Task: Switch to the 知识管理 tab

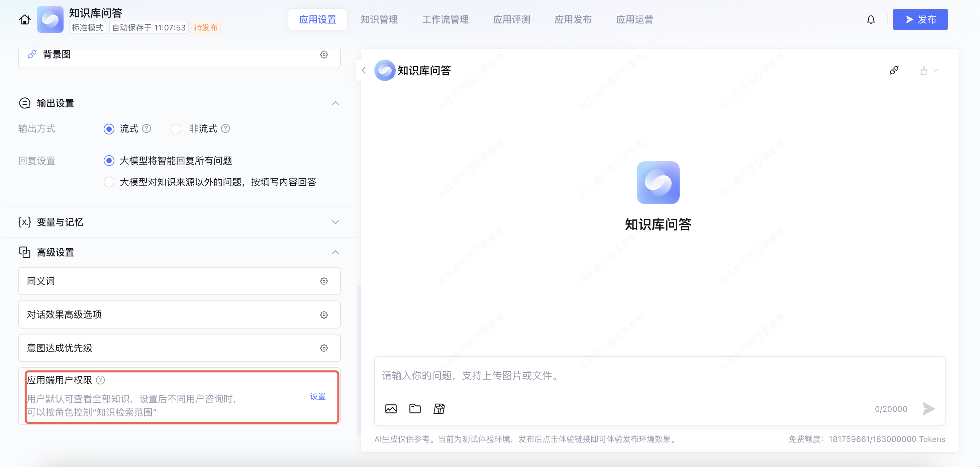Action: coord(379,19)
